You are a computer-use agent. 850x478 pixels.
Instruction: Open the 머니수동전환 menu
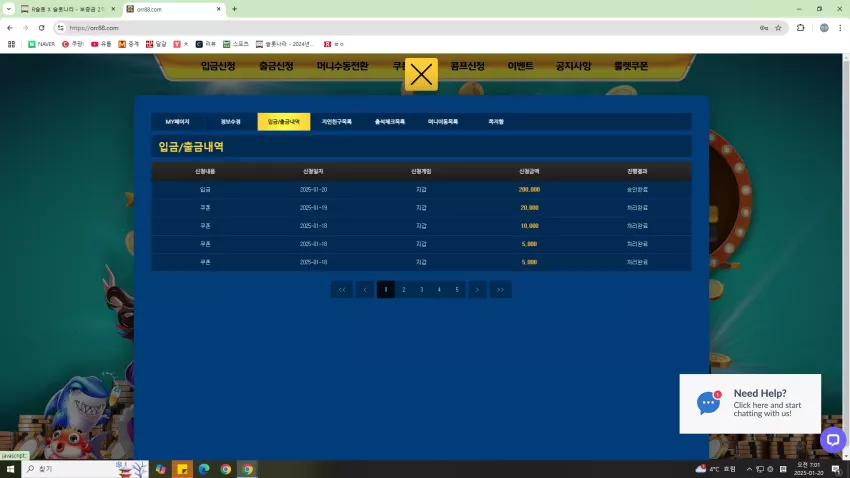343,66
